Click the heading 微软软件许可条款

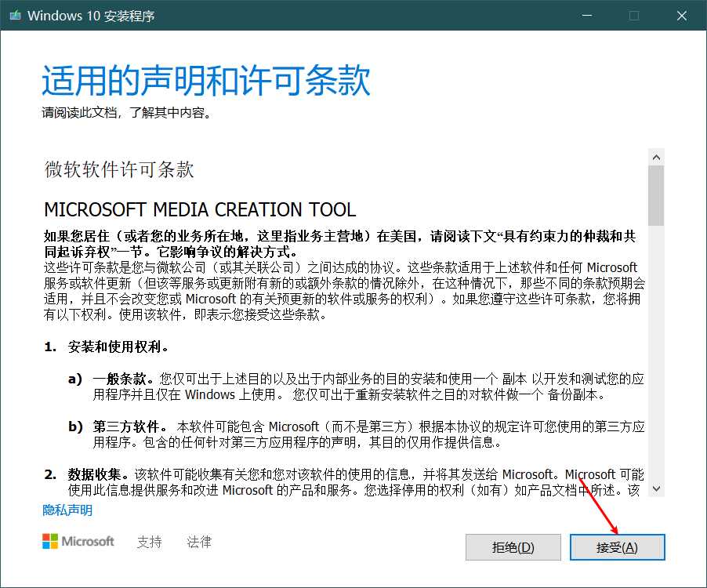point(119,169)
